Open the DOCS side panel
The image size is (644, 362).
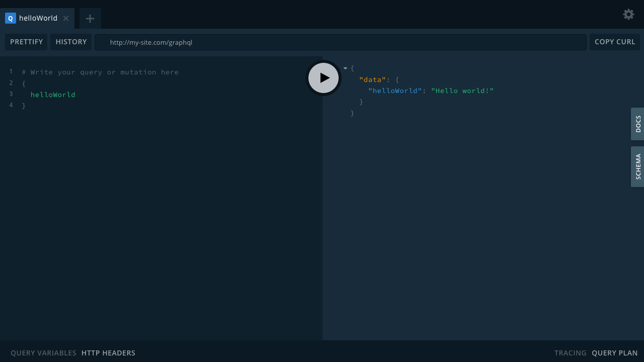[637, 124]
